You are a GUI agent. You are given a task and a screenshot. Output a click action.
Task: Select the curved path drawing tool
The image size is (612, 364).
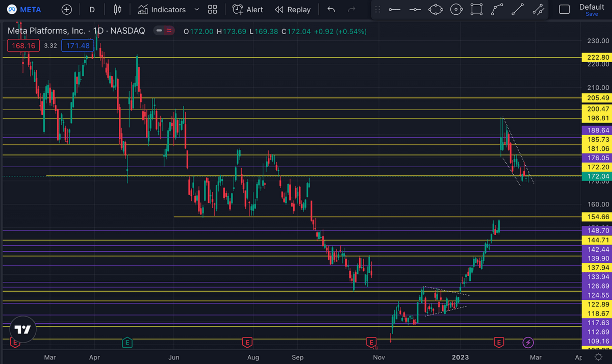497,10
